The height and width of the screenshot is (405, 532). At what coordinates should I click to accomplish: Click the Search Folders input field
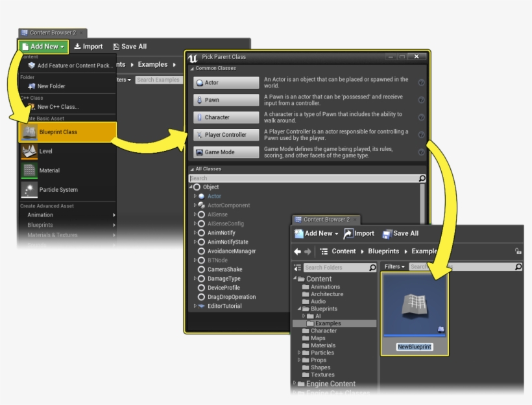335,268
